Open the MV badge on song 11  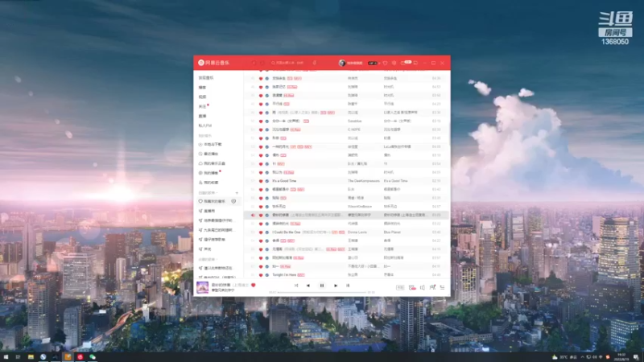pyautogui.click(x=281, y=164)
